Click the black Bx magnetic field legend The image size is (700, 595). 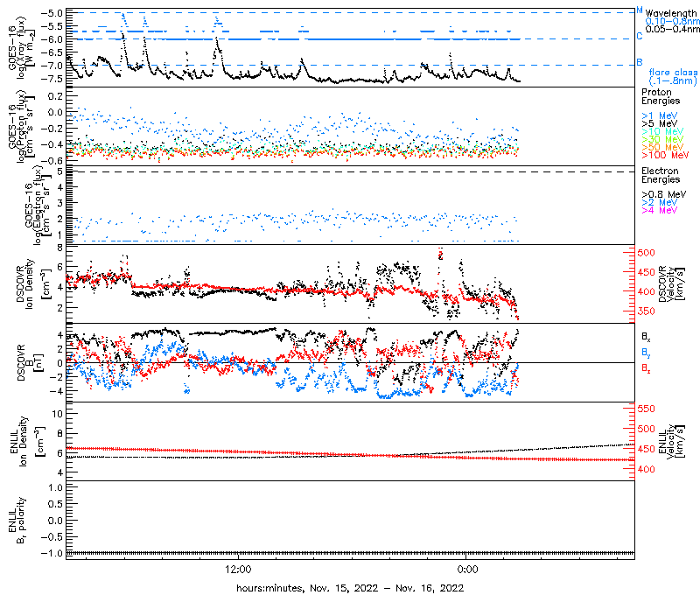point(646,336)
